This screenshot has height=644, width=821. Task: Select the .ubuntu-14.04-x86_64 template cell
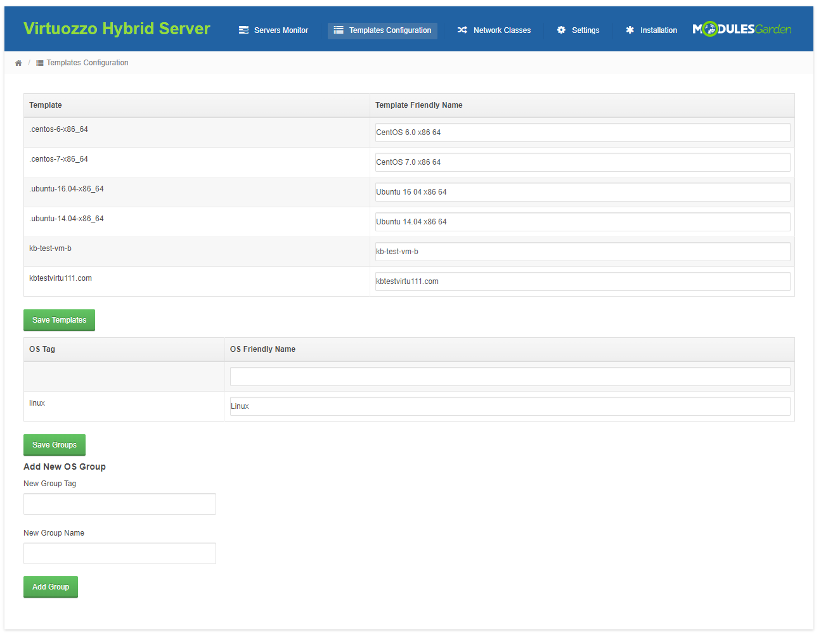tap(197, 222)
